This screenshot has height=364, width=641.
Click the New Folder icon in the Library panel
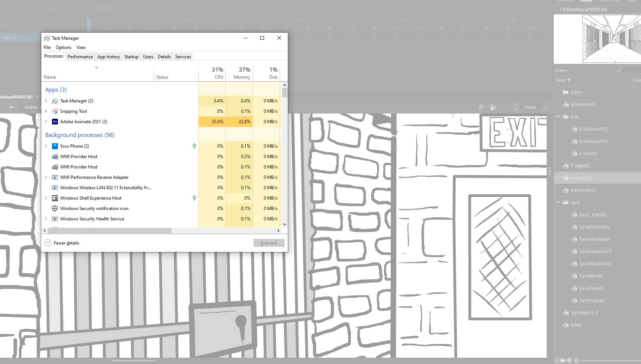(563, 360)
